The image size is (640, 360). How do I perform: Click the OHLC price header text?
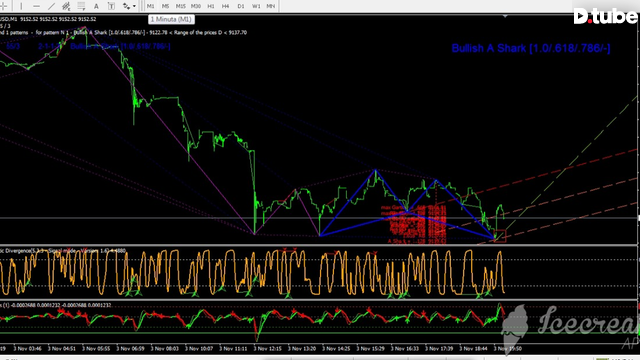click(48, 19)
